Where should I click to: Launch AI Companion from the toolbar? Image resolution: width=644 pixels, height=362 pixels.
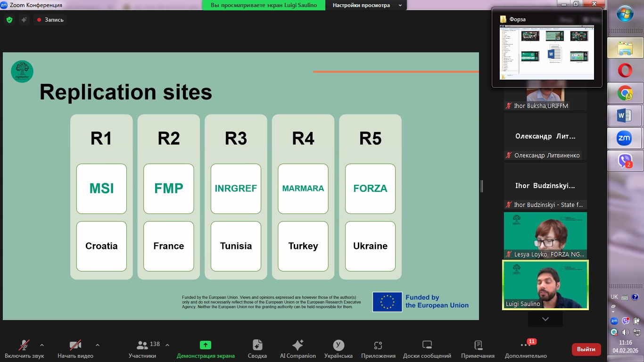click(x=297, y=345)
